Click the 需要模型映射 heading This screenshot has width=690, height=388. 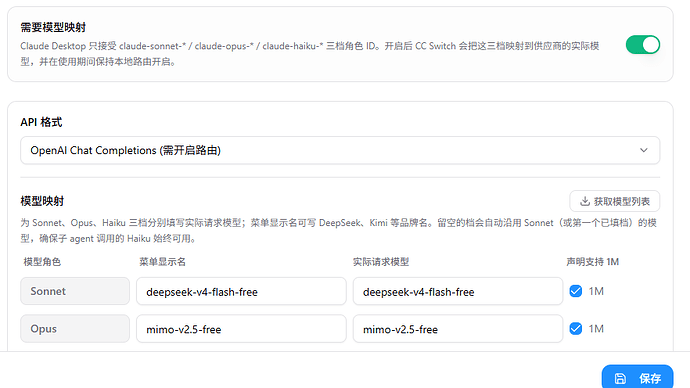coord(53,27)
